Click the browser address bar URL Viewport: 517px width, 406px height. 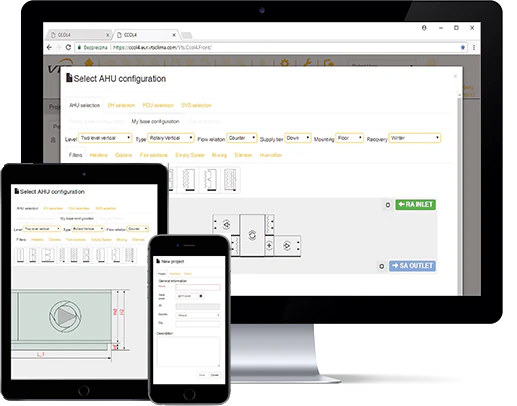[162, 48]
